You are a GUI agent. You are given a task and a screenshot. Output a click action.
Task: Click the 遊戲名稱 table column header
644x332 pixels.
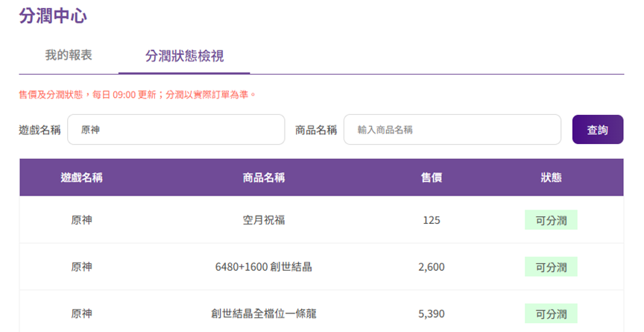(81, 178)
